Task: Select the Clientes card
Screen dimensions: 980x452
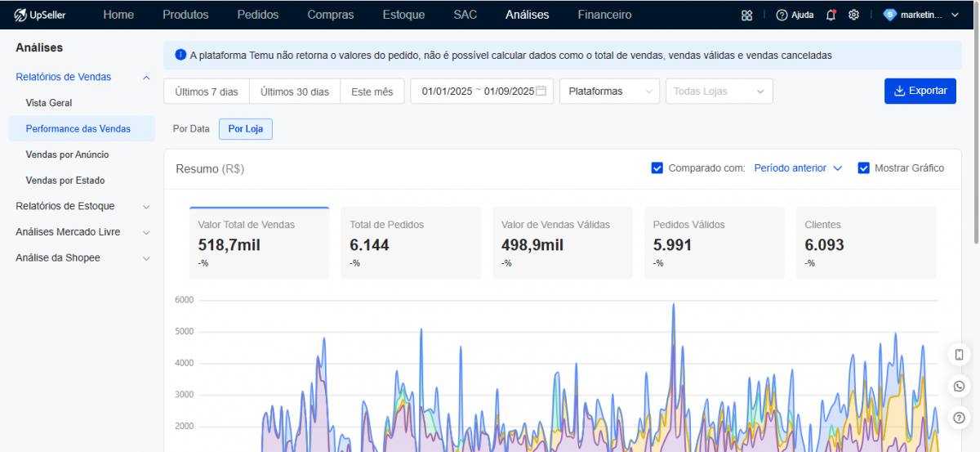Action: (866, 243)
